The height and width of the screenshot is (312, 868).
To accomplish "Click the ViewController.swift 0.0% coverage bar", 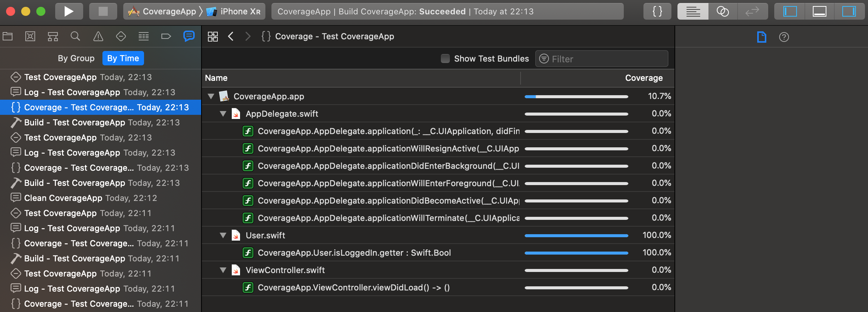I will (577, 270).
